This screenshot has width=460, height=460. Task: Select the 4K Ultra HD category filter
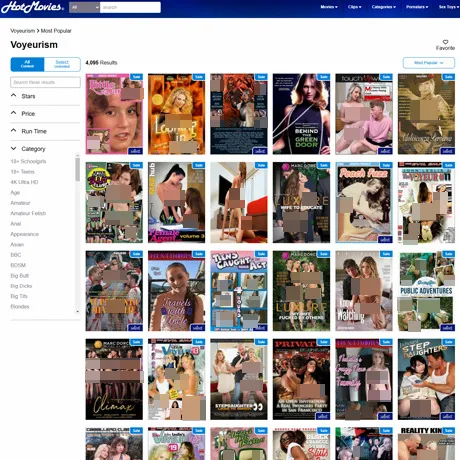click(x=24, y=182)
